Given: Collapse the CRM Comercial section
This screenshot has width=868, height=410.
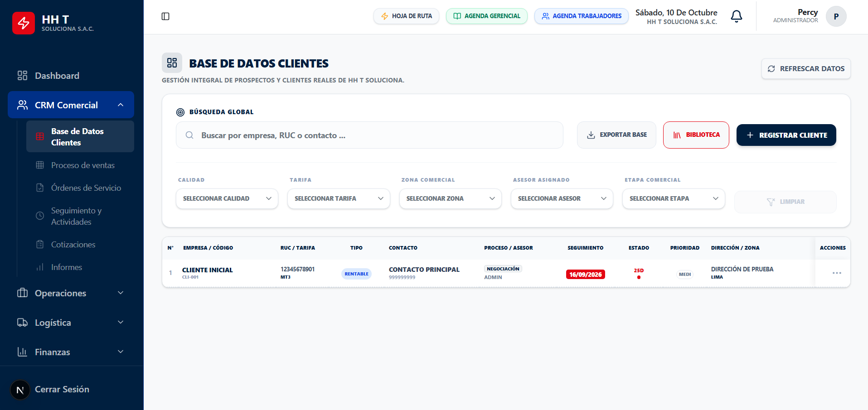Looking at the screenshot, I should point(71,105).
